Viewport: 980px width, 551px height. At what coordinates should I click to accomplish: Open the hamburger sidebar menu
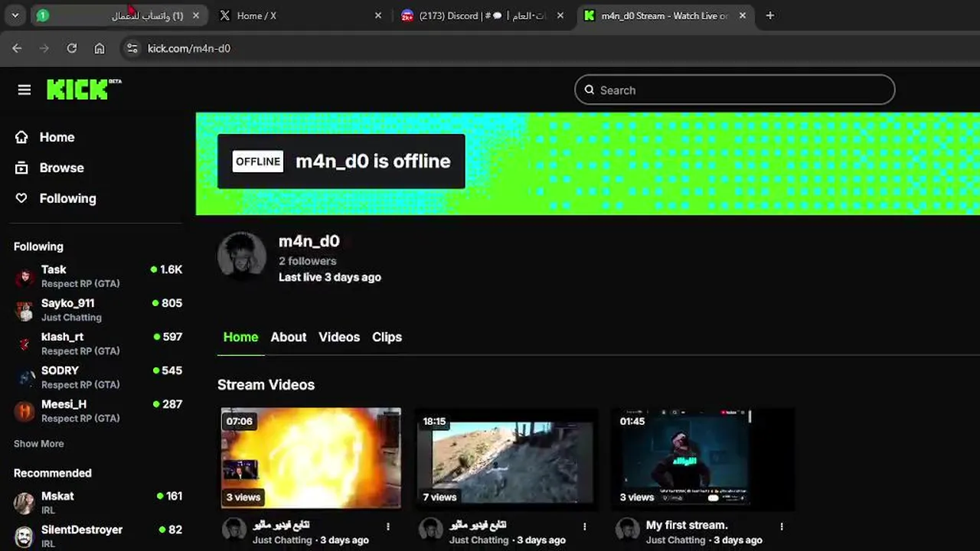tap(24, 90)
